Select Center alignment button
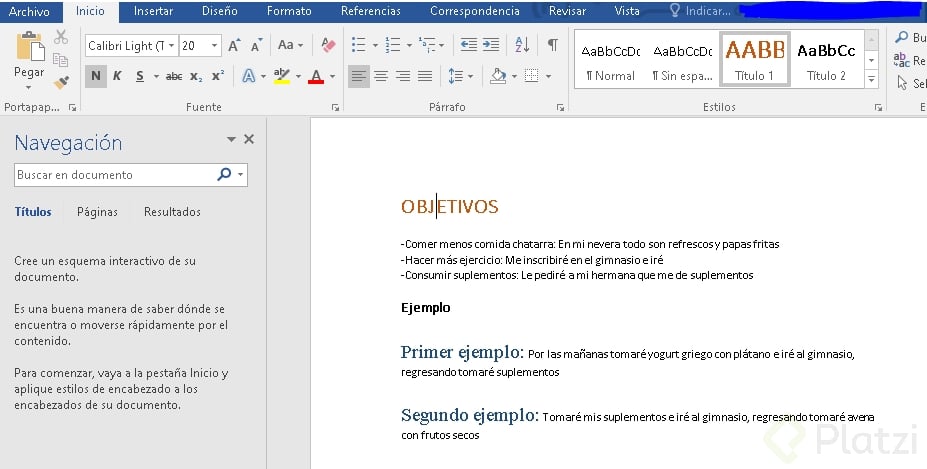This screenshot has height=469, width=927. [x=381, y=76]
